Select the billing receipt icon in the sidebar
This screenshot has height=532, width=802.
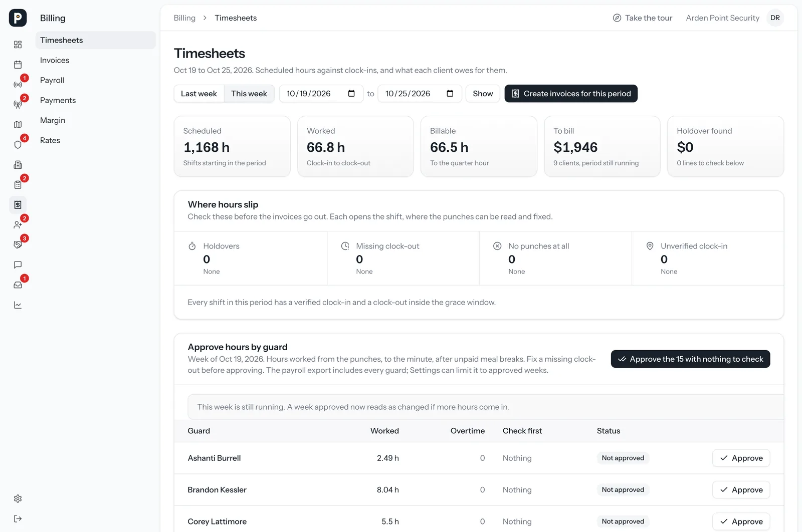pyautogui.click(x=18, y=205)
